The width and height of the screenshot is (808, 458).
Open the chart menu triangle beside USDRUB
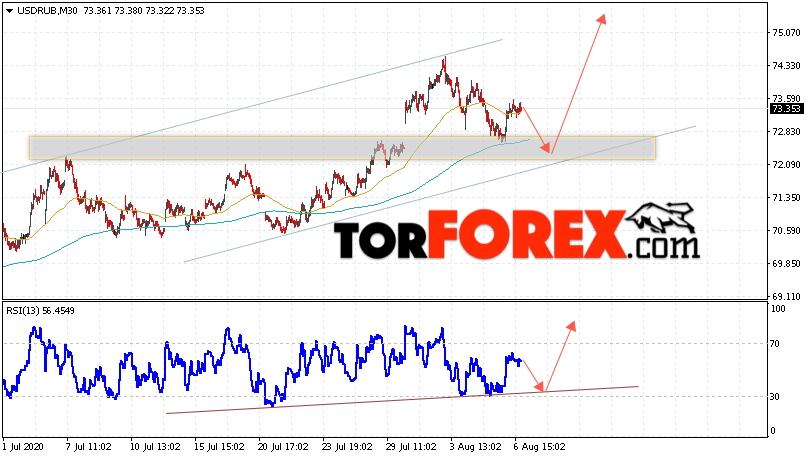pos(10,11)
